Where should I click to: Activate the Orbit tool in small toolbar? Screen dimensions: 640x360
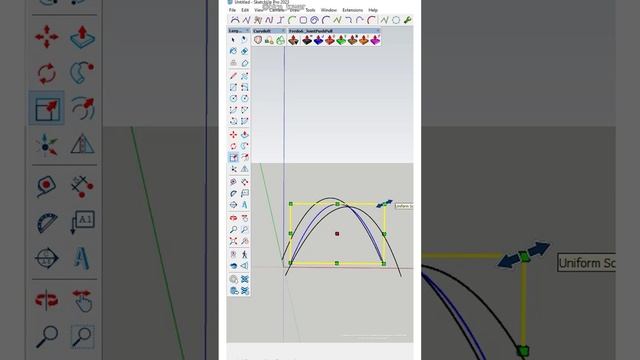[x=233, y=218]
